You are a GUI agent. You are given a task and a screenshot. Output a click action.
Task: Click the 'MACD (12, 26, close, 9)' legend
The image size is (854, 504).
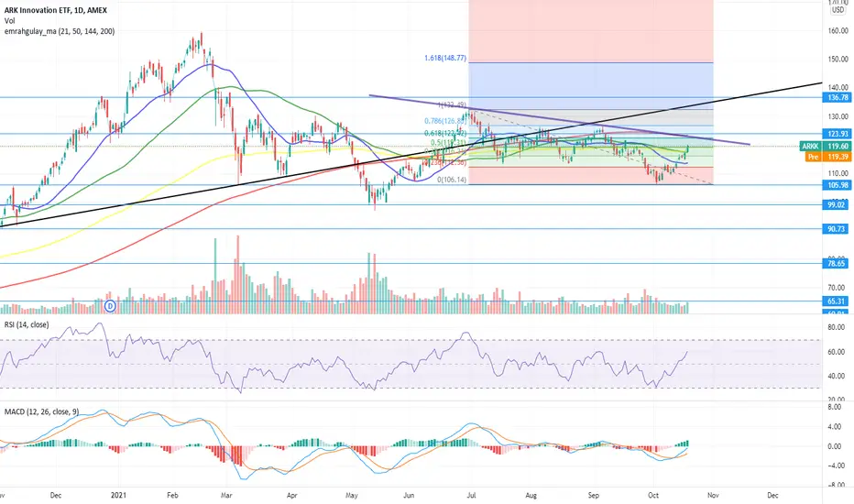[41, 412]
